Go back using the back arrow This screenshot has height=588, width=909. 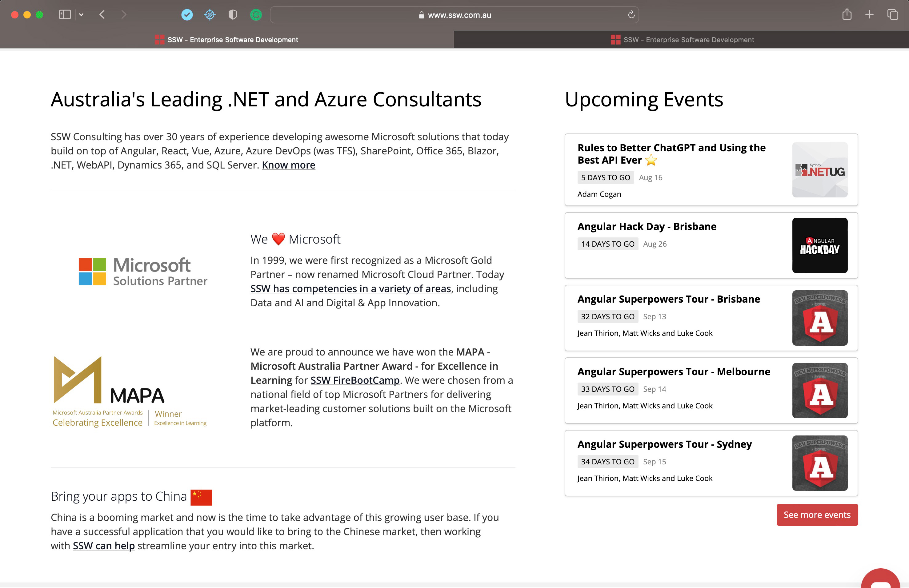coord(102,14)
